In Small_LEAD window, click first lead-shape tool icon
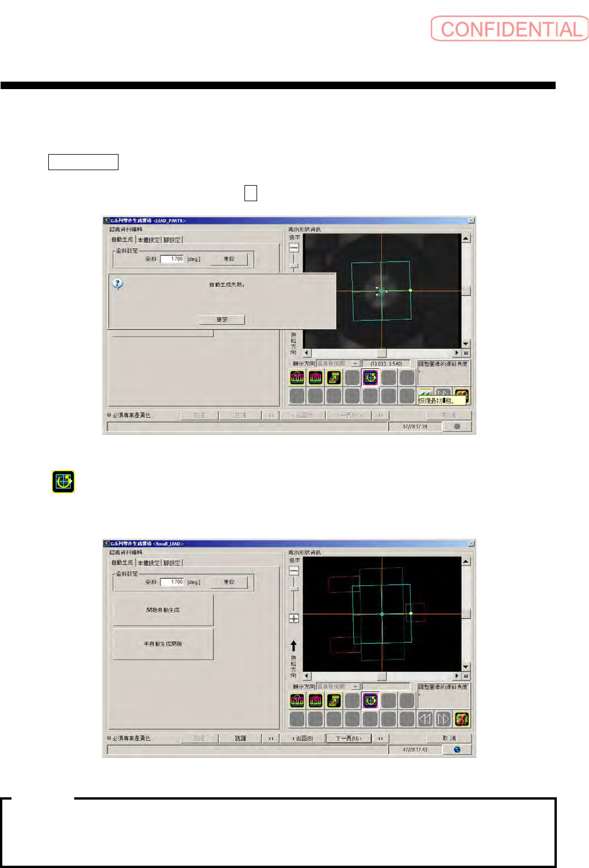Viewport: 589px width, 868px height. pos(297,700)
